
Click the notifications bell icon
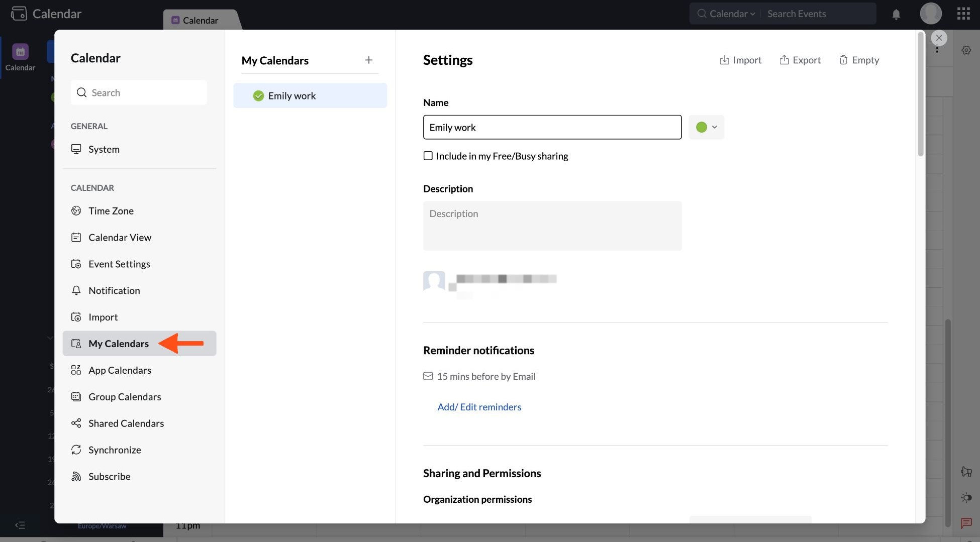tap(896, 14)
